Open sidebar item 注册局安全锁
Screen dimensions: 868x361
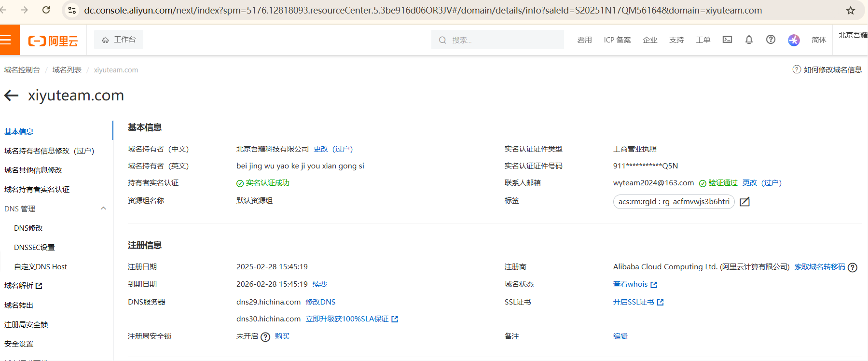[26, 324]
